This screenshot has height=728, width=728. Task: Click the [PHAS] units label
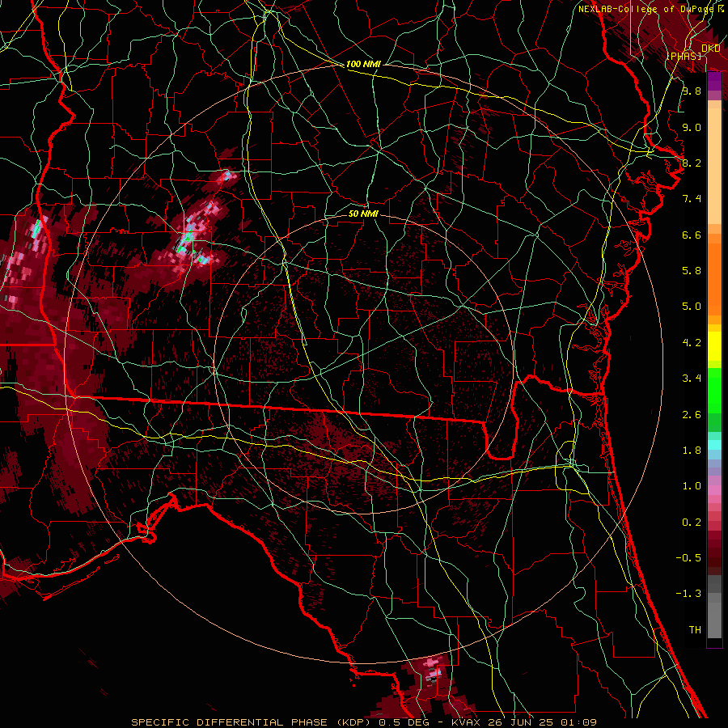pyautogui.click(x=684, y=56)
